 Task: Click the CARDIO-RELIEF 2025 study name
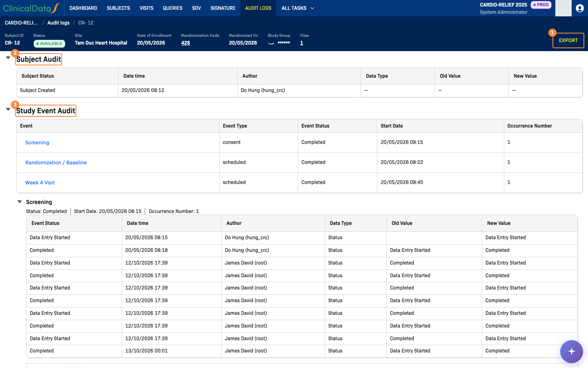[503, 5]
